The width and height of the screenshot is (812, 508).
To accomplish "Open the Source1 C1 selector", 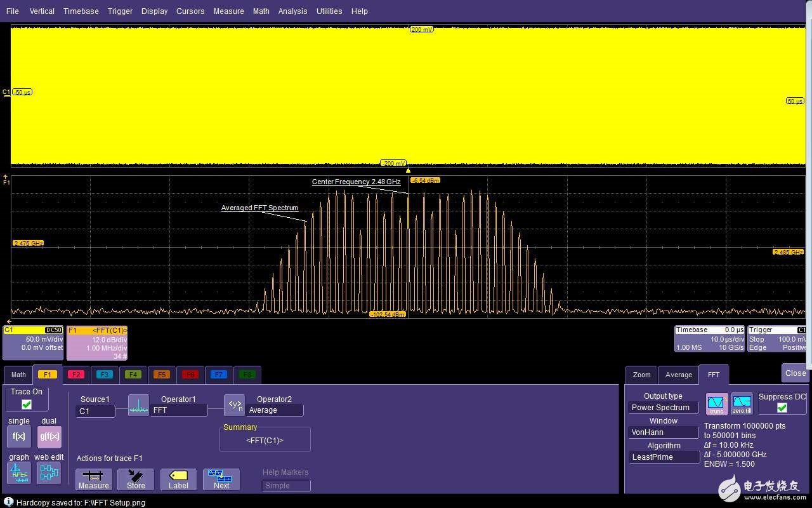I will tap(95, 411).
